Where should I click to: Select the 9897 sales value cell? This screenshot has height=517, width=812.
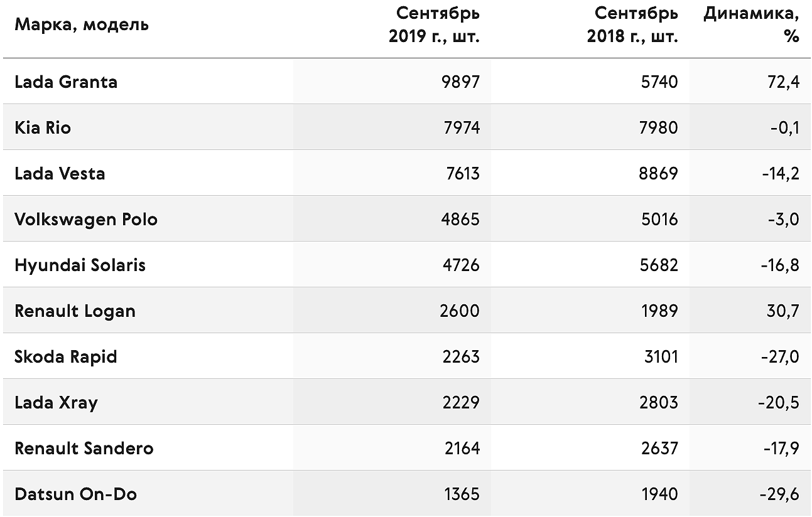(460, 82)
